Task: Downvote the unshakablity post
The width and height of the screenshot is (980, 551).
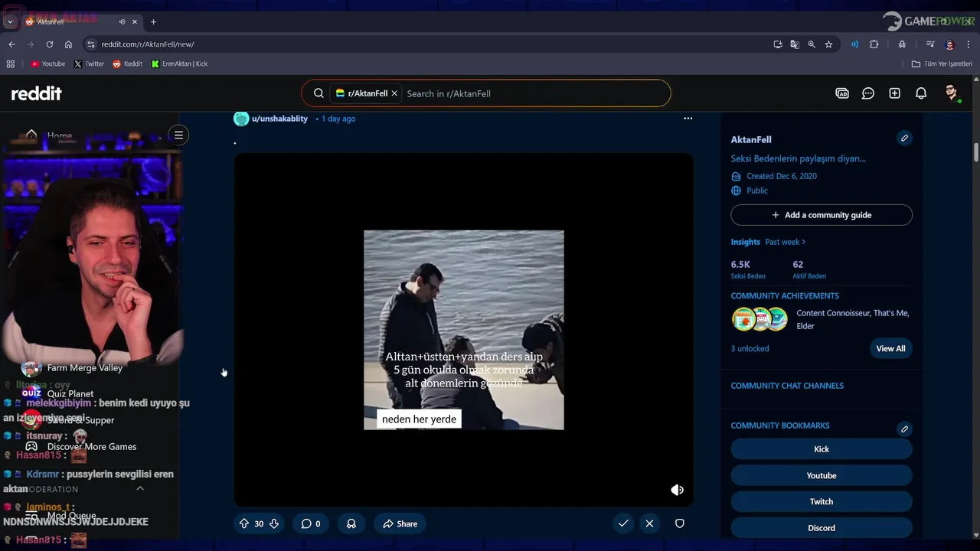Action: (273, 523)
